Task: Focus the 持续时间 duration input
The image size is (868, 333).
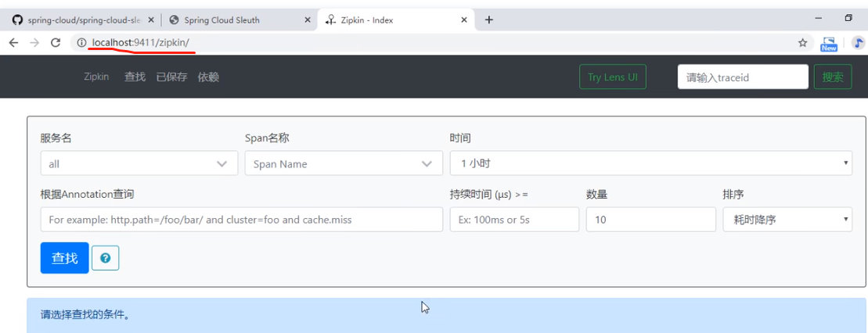Action: (514, 220)
